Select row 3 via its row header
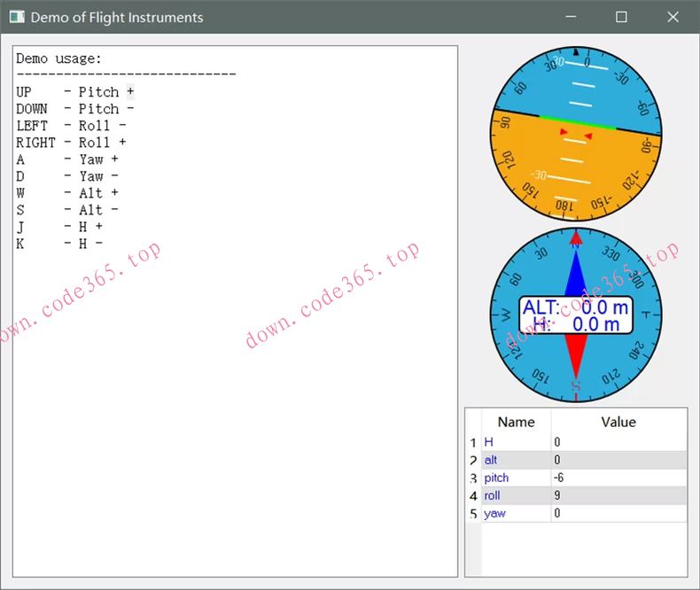 click(473, 477)
